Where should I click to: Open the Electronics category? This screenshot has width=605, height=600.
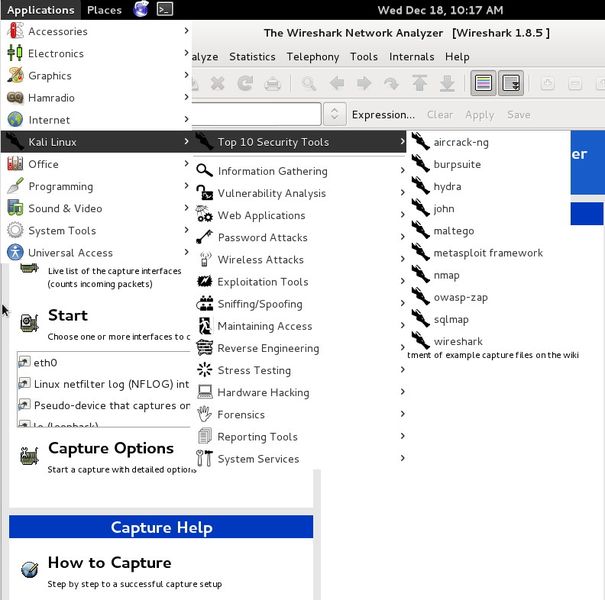click(x=96, y=53)
